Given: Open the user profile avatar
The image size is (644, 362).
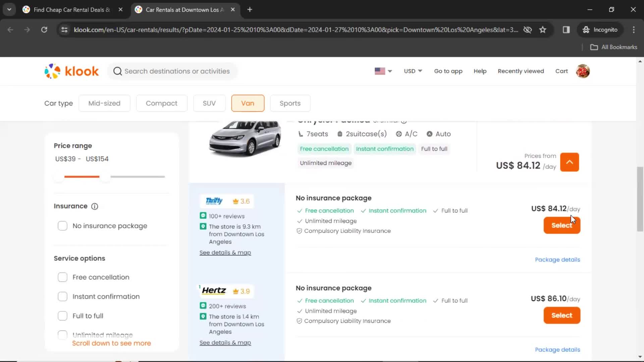Looking at the screenshot, I should click(x=583, y=71).
